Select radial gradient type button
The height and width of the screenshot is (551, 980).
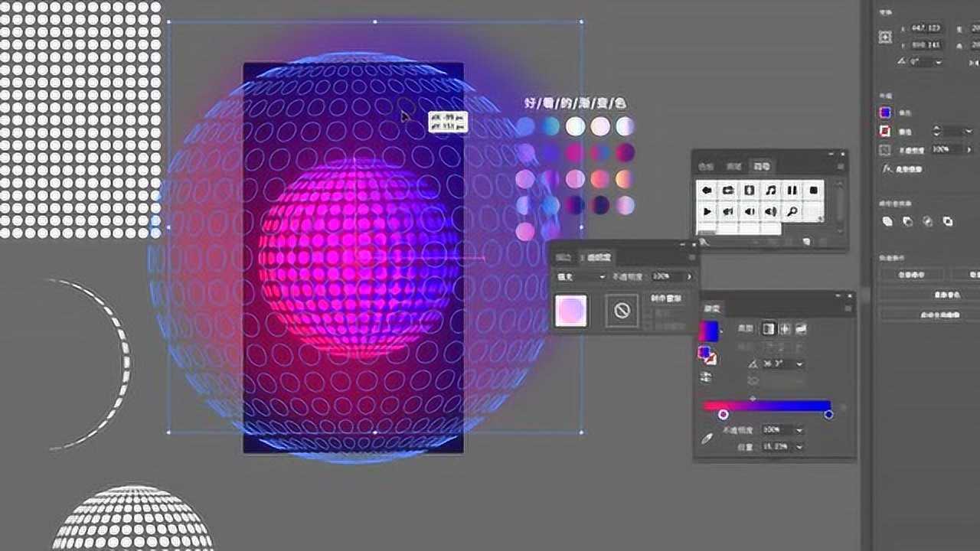[785, 328]
